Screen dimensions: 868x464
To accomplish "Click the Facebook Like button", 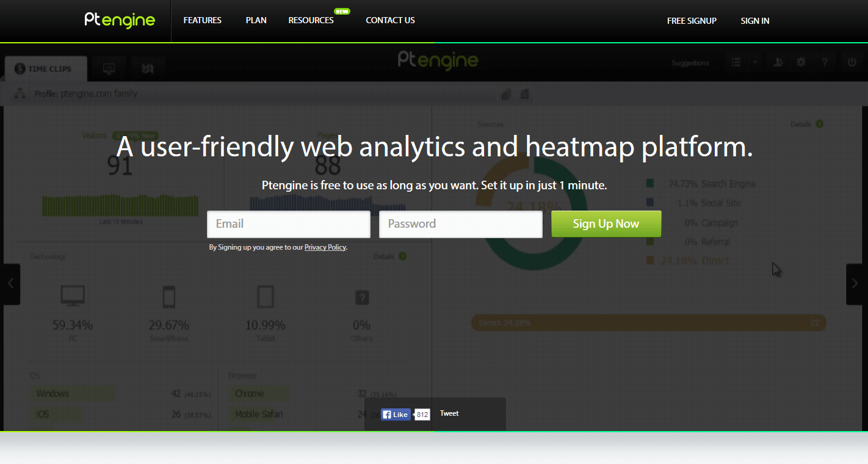I will click(x=396, y=415).
